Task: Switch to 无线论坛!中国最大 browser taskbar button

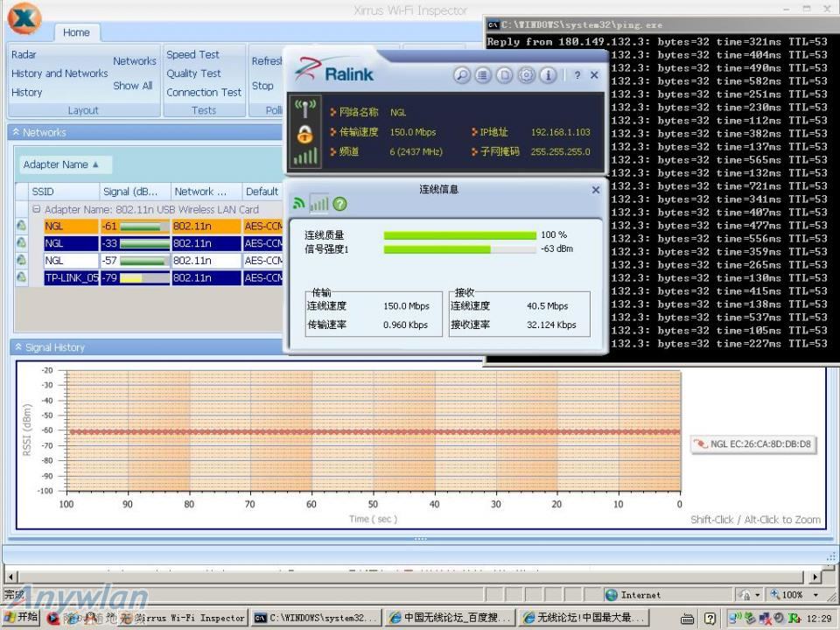Action: tap(584, 619)
